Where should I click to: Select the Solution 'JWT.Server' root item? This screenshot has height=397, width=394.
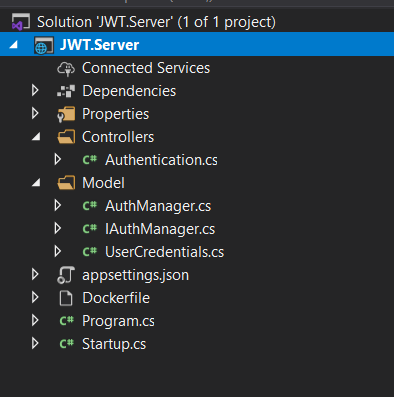click(156, 22)
